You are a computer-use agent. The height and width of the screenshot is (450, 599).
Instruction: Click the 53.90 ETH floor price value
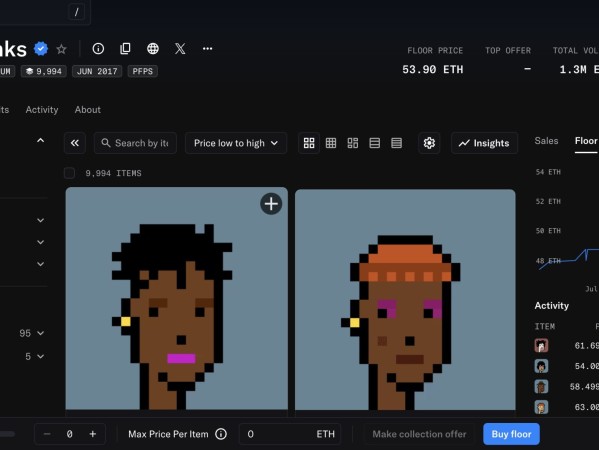pos(432,70)
